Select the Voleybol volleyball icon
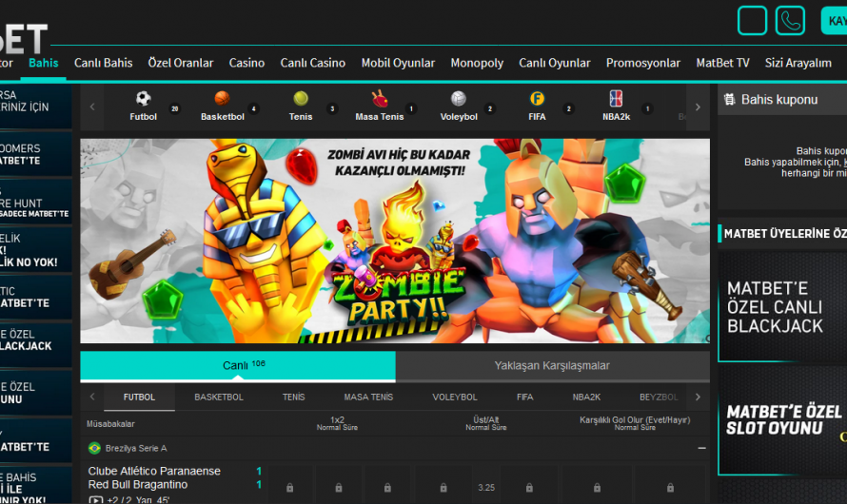 459,98
